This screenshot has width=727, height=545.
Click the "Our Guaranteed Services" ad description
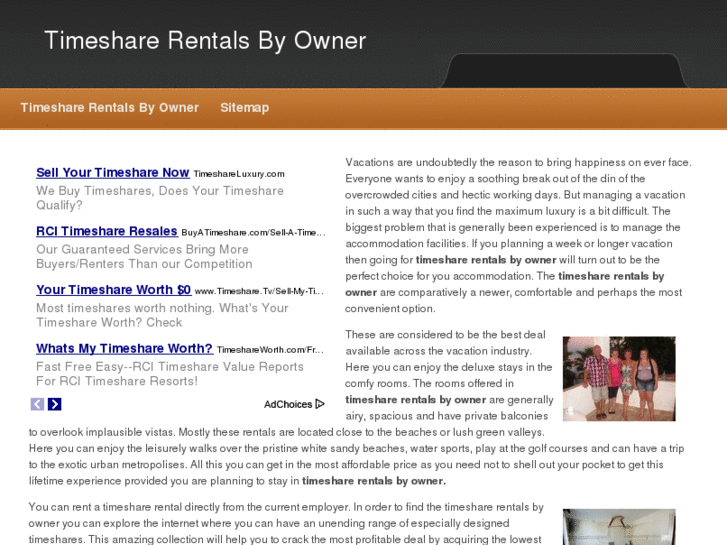pos(144,256)
